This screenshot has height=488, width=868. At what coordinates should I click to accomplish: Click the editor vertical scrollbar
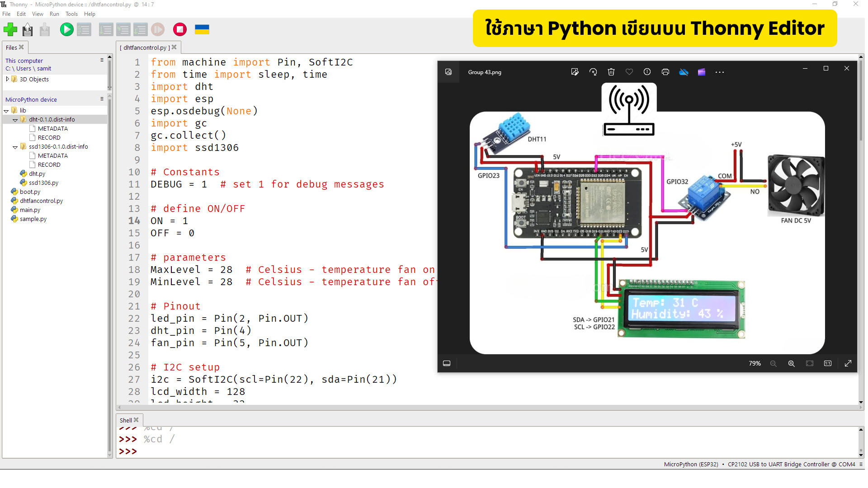(x=861, y=229)
